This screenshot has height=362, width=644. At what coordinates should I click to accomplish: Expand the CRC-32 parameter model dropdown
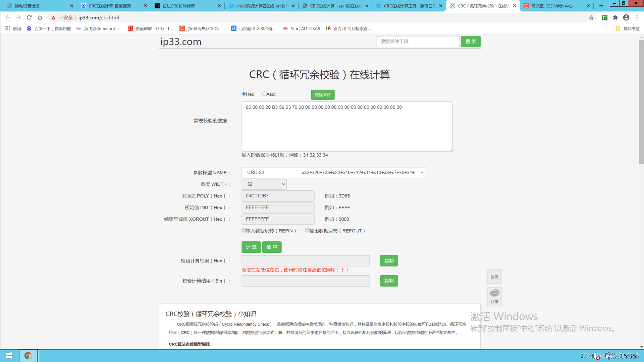click(x=333, y=173)
